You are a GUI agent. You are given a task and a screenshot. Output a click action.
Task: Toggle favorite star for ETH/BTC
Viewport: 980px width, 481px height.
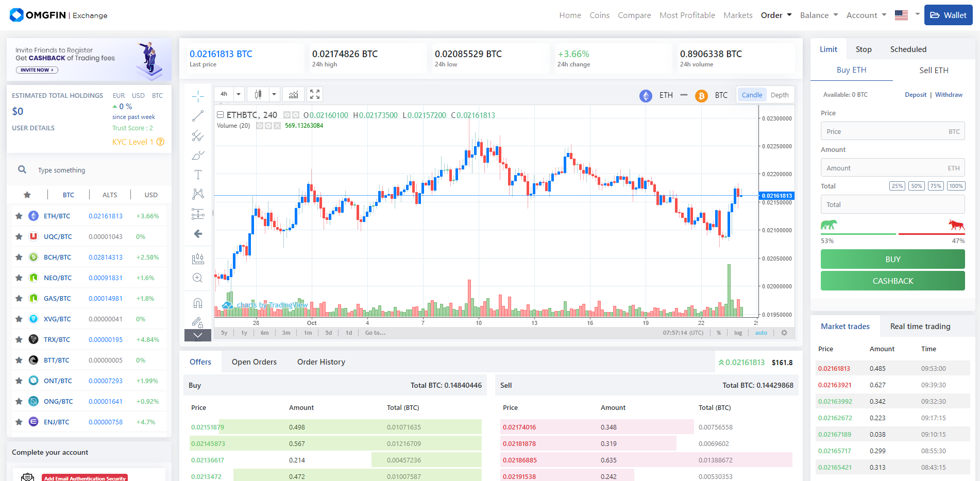click(x=19, y=216)
